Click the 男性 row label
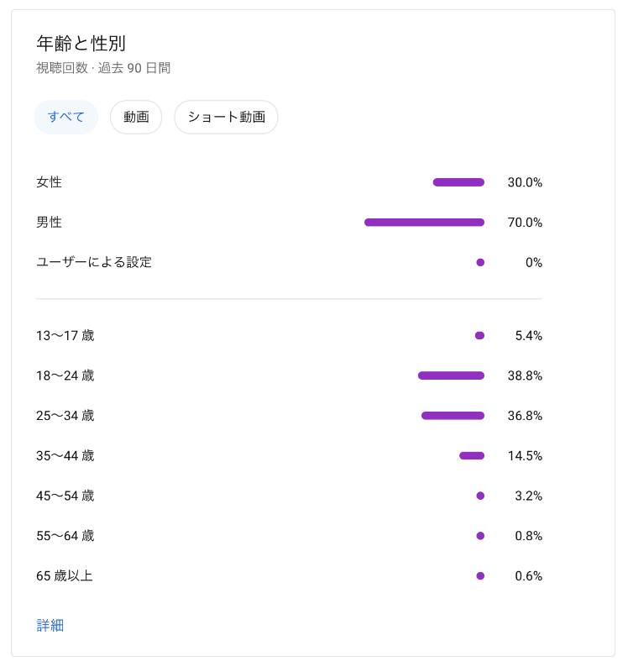The image size is (628, 672). point(50,223)
